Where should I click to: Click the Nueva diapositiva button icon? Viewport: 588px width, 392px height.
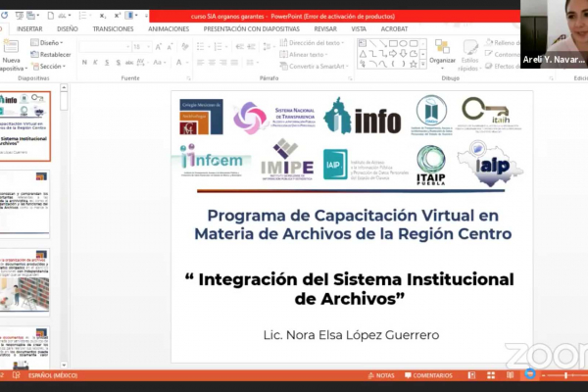11,46
